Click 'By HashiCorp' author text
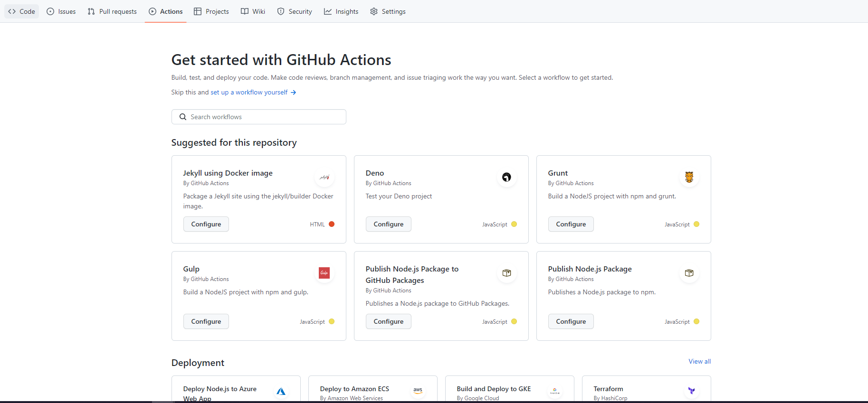Screen dimensions: 868x403 coord(610,398)
